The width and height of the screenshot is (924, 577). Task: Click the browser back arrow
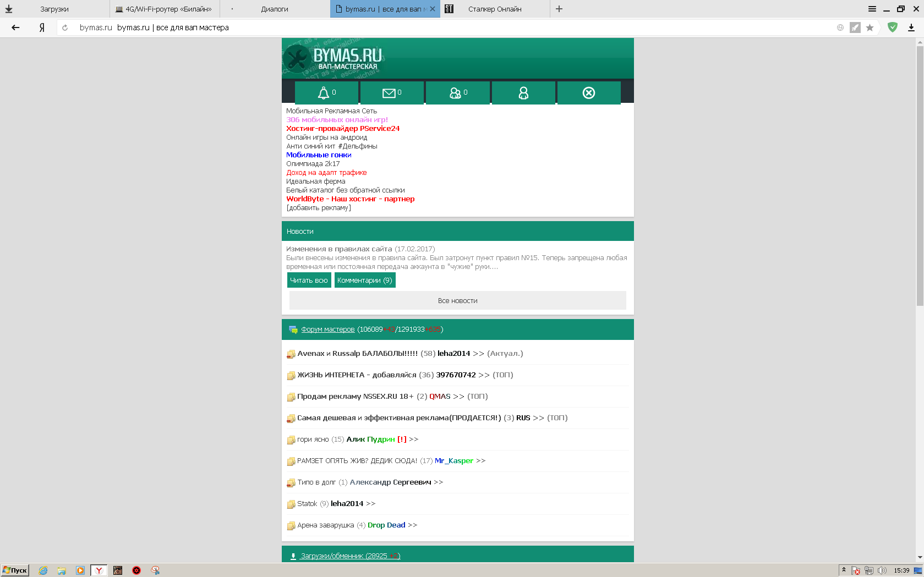pyautogui.click(x=15, y=28)
